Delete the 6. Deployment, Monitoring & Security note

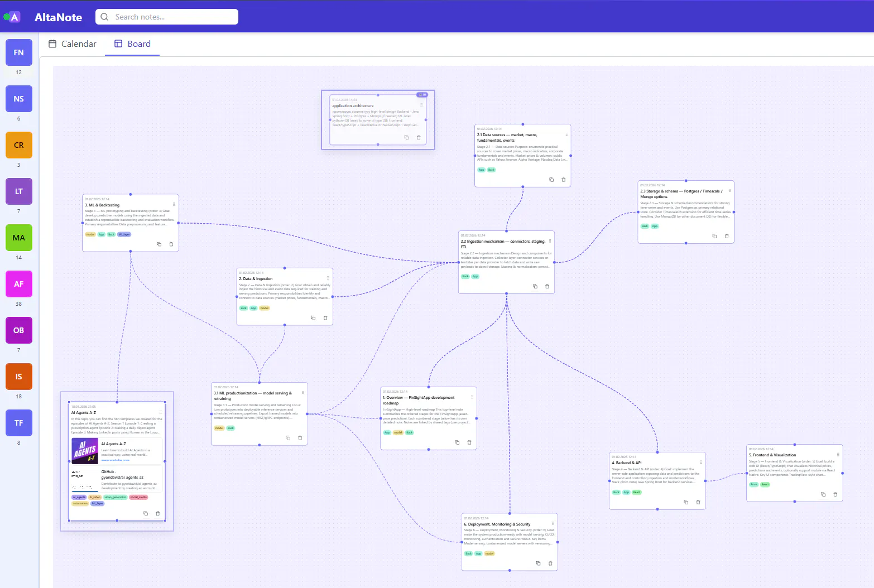pyautogui.click(x=550, y=563)
